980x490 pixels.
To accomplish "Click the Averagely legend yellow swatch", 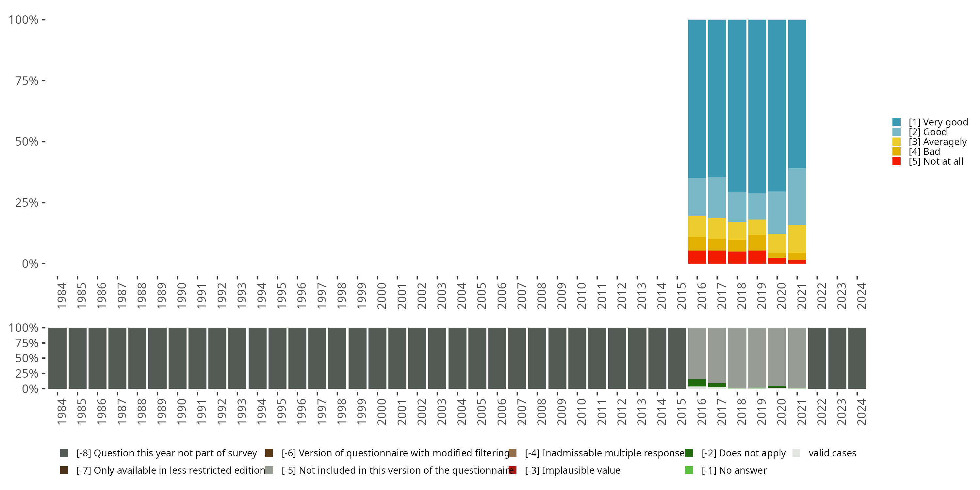I will (896, 142).
